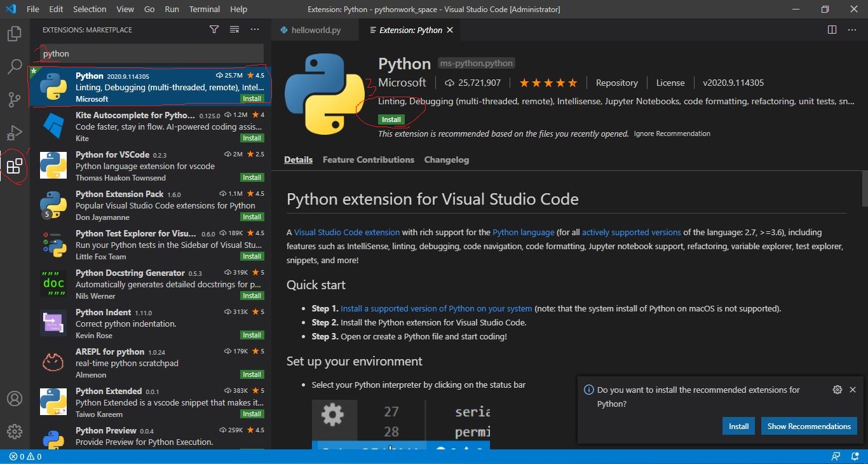This screenshot has width=868, height=464.
Task: Open the Go menu
Action: point(149,10)
